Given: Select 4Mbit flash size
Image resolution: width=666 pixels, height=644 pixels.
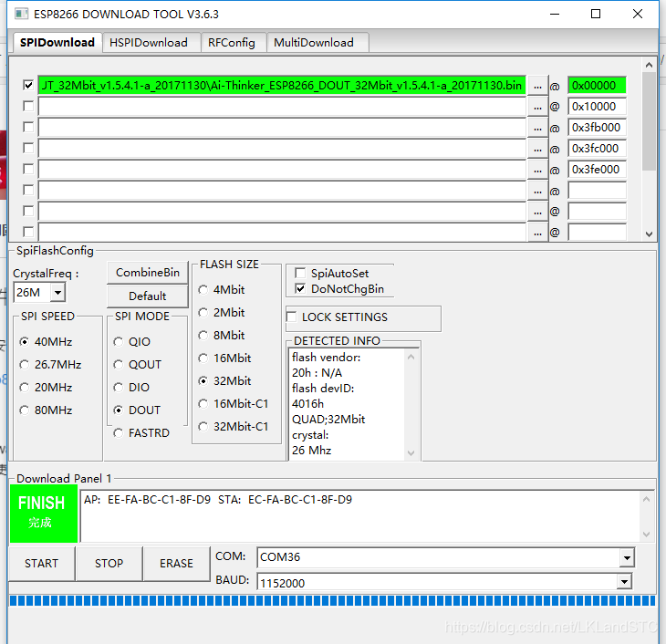Looking at the screenshot, I should [203, 290].
